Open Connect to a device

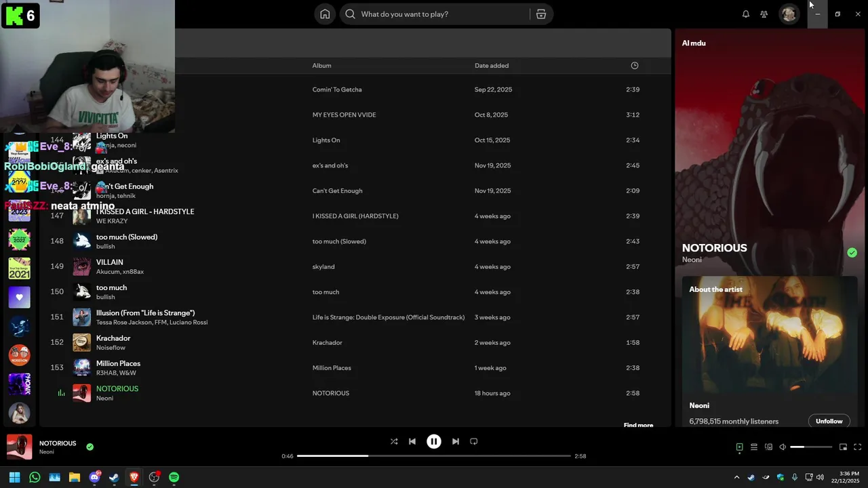(x=768, y=447)
